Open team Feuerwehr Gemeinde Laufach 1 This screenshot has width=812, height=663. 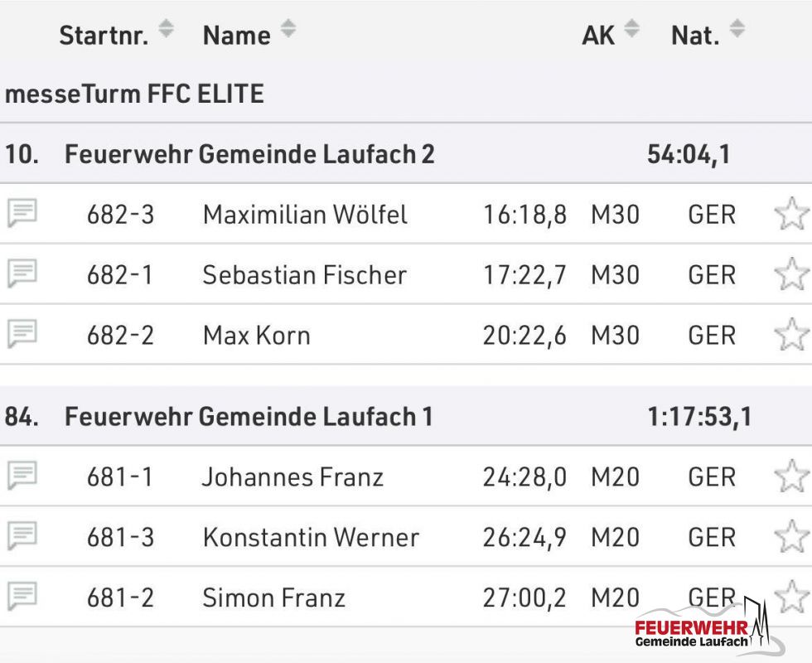click(249, 416)
